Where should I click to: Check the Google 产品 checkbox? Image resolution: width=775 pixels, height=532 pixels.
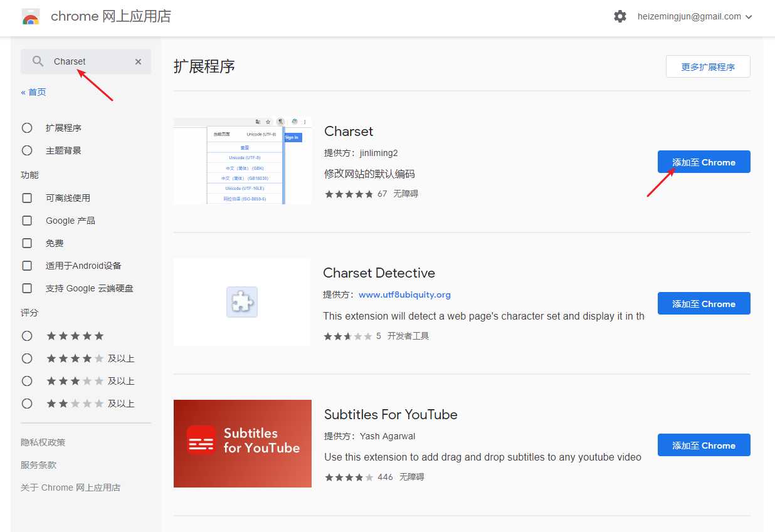pyautogui.click(x=27, y=221)
